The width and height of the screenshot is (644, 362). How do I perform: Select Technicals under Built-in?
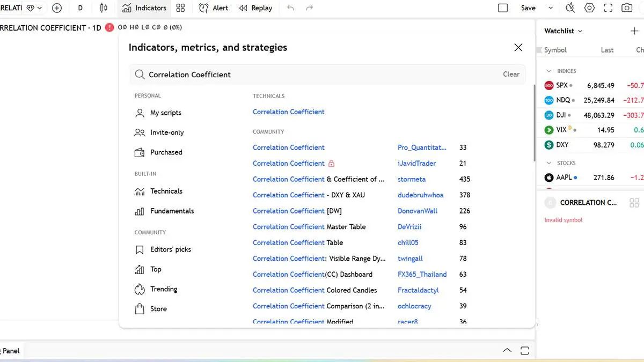tap(166, 191)
